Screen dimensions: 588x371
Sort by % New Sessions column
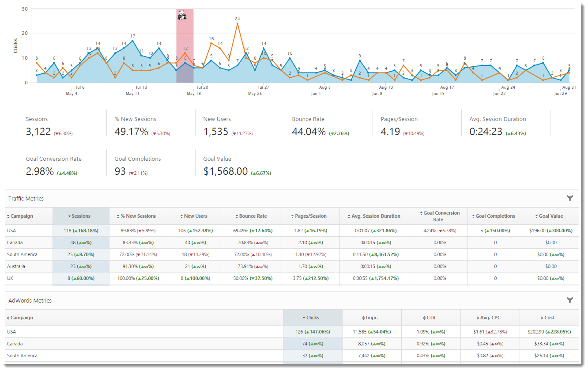[x=138, y=216]
